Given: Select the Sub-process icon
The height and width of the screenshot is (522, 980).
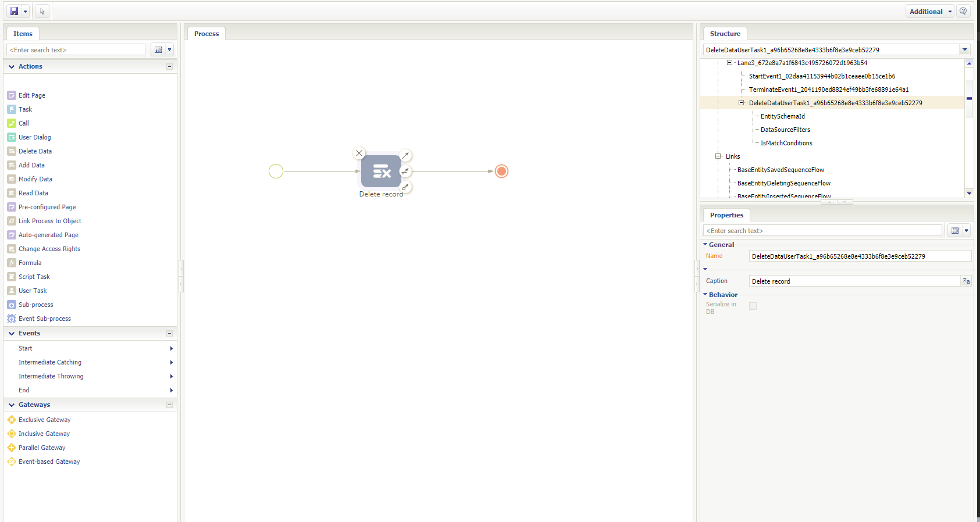Looking at the screenshot, I should [12, 305].
